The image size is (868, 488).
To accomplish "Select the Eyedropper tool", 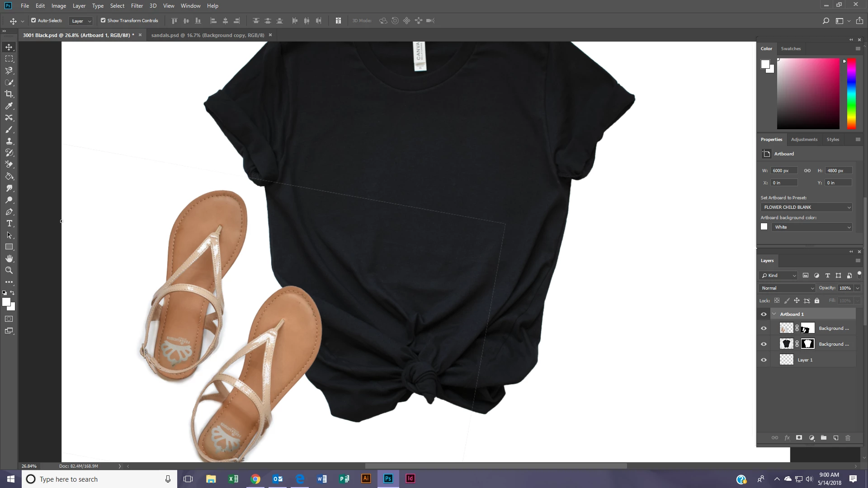I will [x=9, y=106].
